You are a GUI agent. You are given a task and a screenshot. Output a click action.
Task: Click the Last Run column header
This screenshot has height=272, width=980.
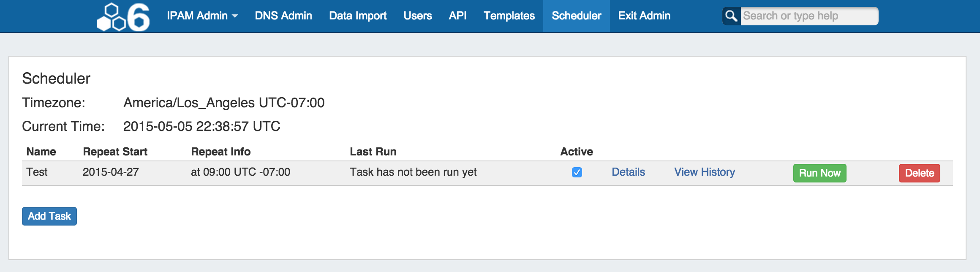click(x=373, y=152)
